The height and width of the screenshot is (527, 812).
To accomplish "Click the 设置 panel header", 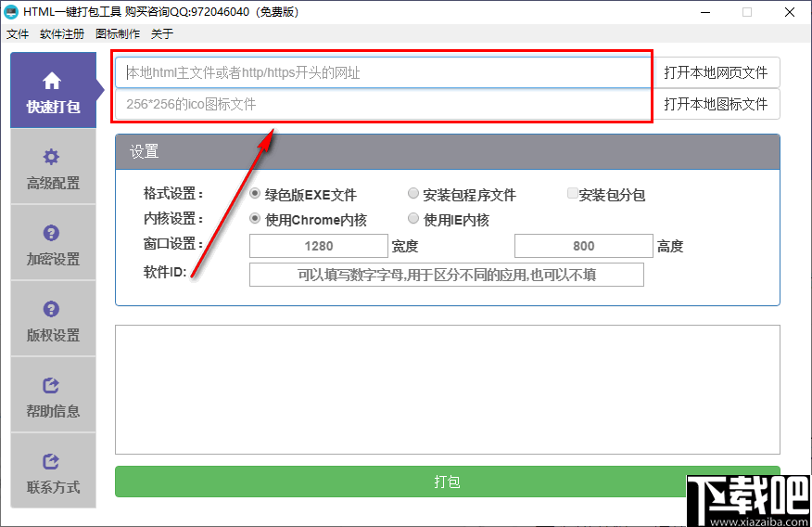I will pyautogui.click(x=448, y=152).
